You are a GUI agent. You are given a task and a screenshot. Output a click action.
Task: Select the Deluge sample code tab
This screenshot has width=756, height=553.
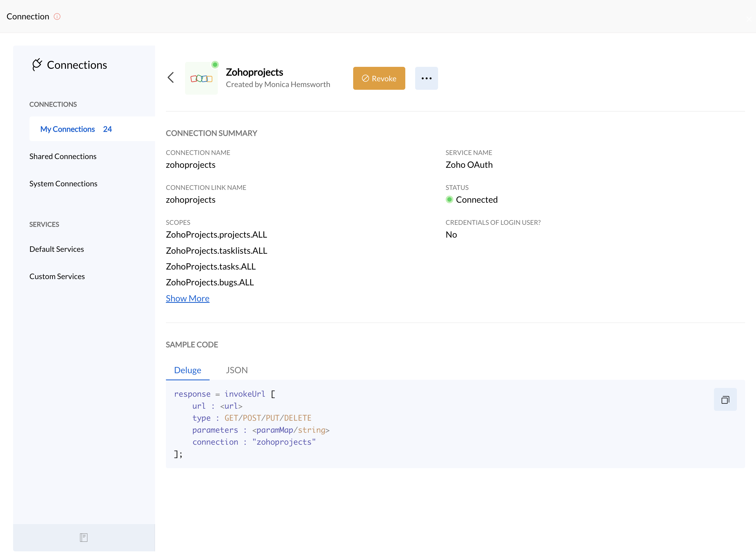tap(187, 370)
